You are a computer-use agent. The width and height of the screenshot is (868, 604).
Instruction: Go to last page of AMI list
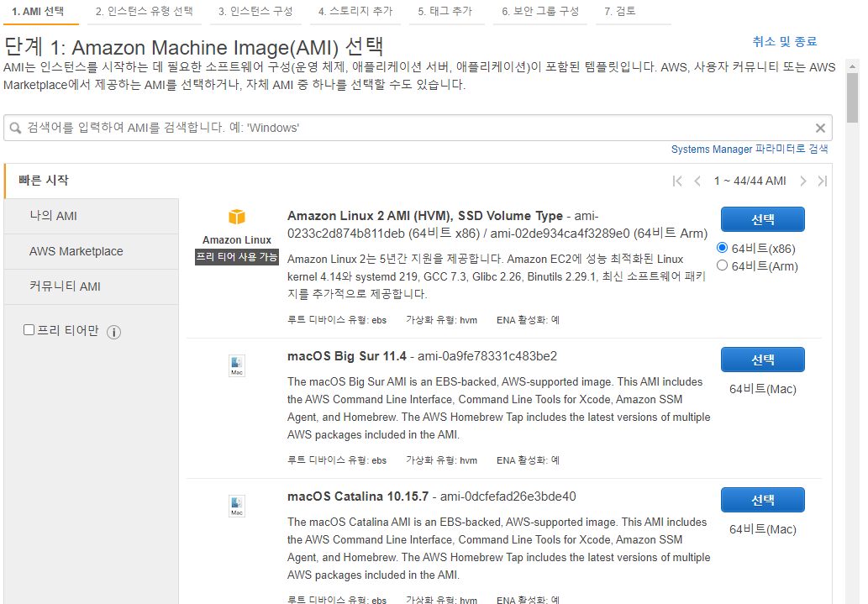(x=823, y=181)
